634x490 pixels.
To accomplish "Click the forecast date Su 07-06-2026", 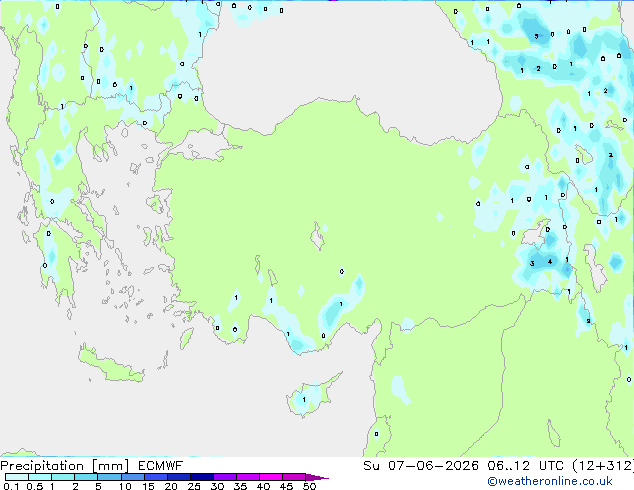I will pos(421,466).
